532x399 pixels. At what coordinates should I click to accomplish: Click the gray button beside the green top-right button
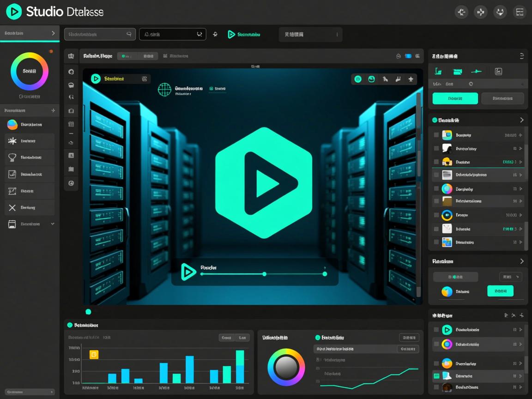click(502, 98)
